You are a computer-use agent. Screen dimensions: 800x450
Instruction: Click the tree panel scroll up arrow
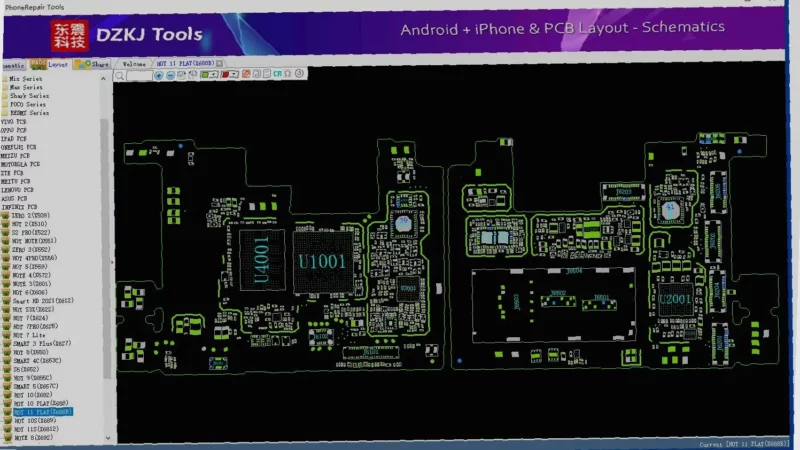click(x=104, y=79)
